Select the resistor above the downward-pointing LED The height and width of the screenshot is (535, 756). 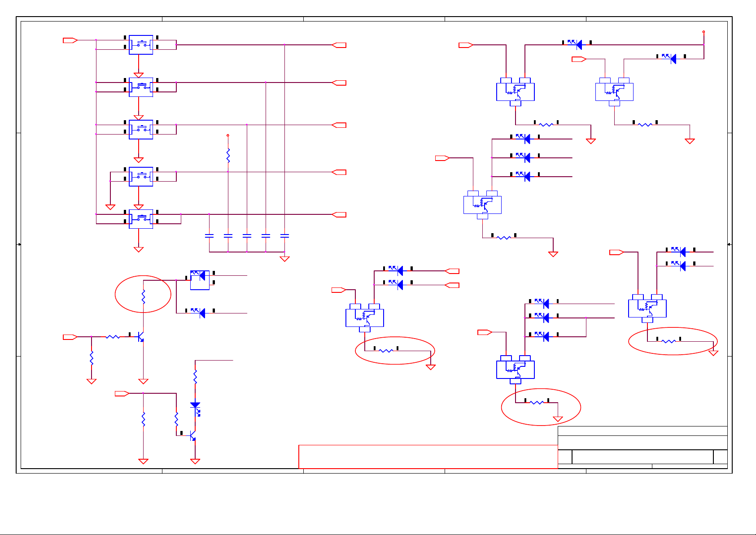[195, 377]
